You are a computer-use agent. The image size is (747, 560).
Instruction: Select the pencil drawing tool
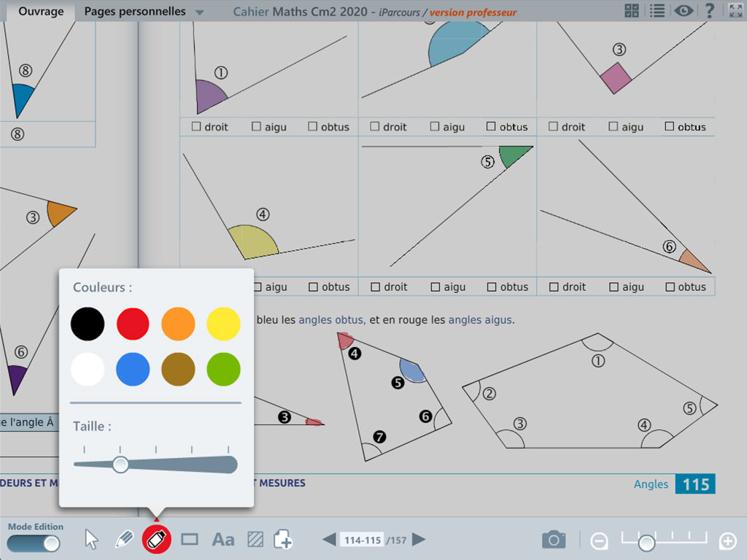124,540
